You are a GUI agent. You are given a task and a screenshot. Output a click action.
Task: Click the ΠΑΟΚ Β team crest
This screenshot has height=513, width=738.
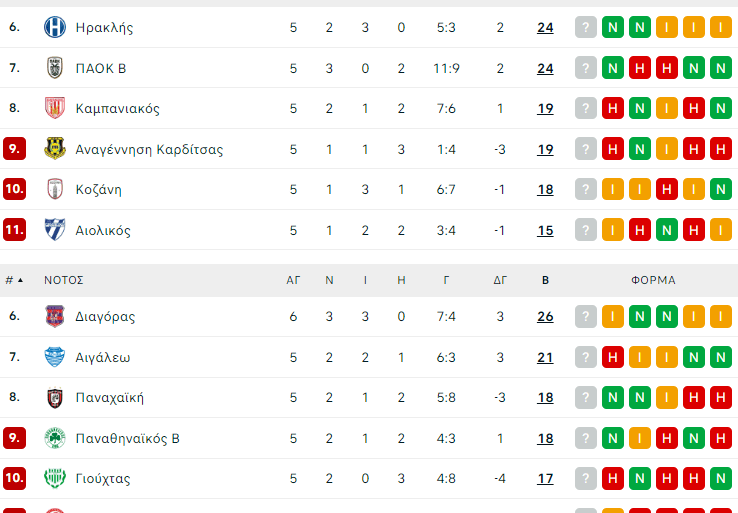coord(54,68)
